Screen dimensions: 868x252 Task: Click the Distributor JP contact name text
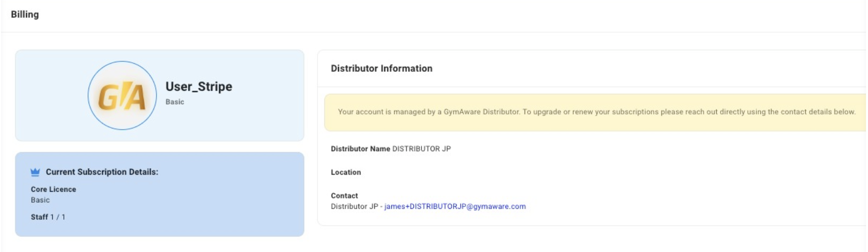tap(354, 206)
